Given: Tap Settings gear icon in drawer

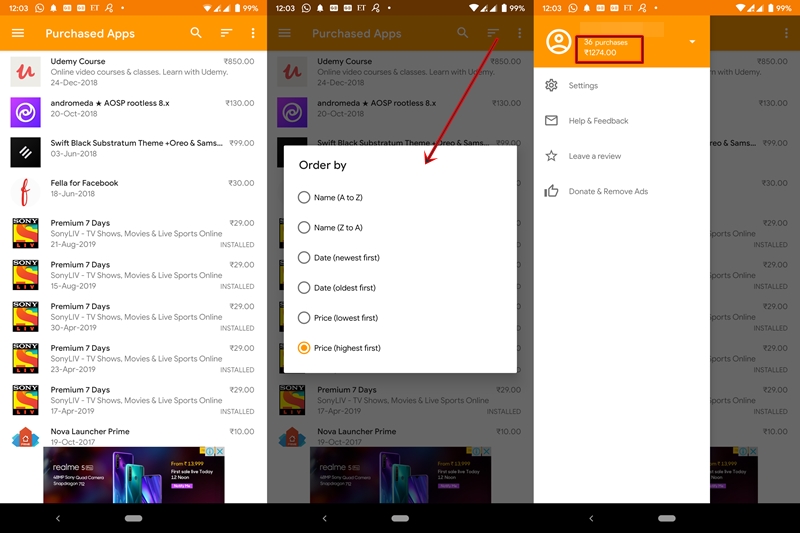Looking at the screenshot, I should coord(551,85).
